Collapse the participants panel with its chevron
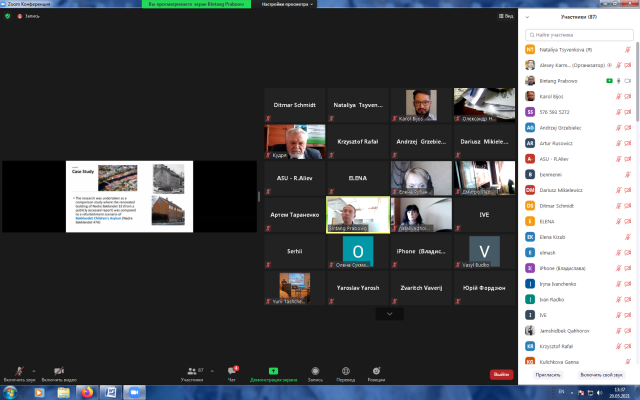The width and height of the screenshot is (640, 400). click(527, 17)
